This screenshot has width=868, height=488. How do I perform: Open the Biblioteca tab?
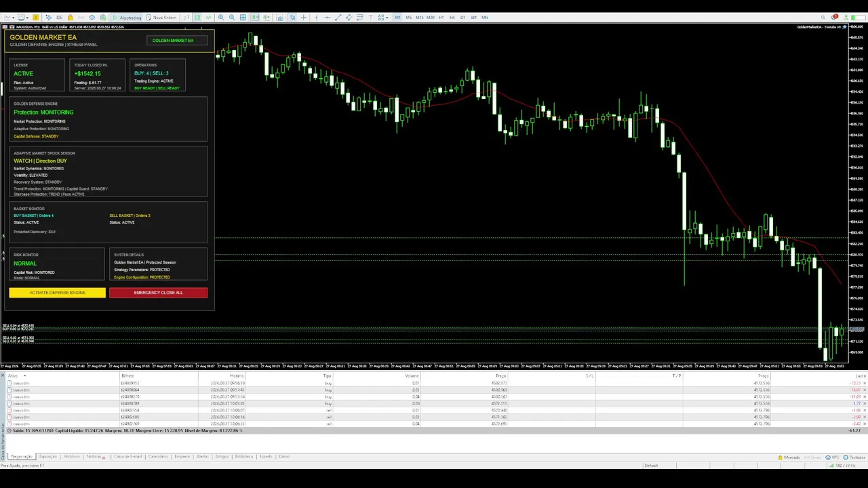click(x=244, y=457)
